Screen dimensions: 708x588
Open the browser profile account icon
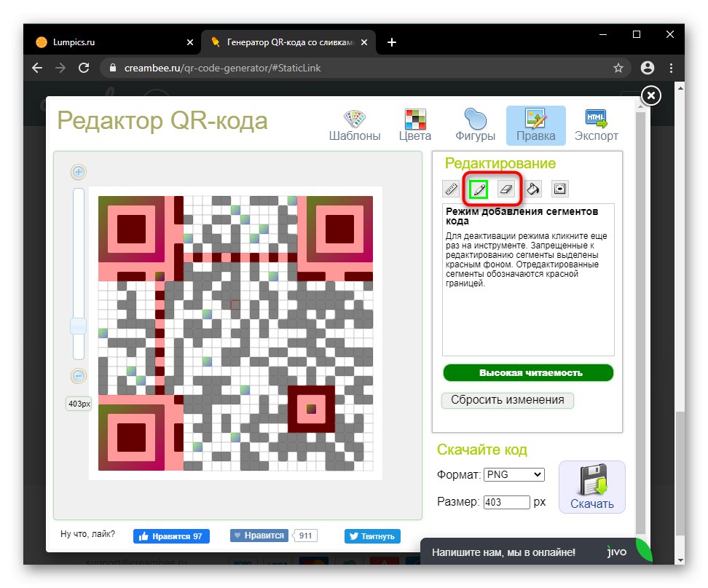pyautogui.click(x=648, y=68)
